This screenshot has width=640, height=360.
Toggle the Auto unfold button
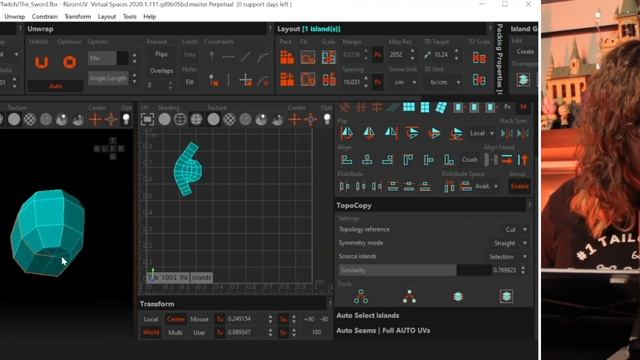coord(55,86)
